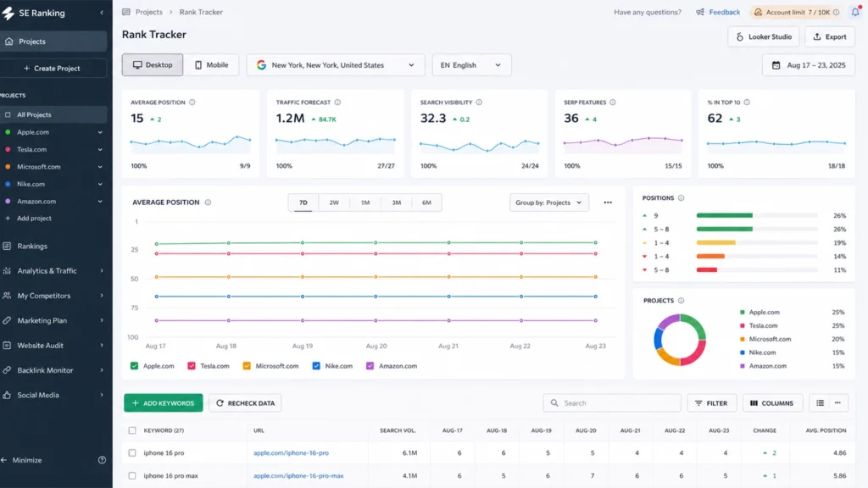Uncheck the Microsoft.com chart legend checkbox
Screen dimensions: 868x488
coord(247,366)
